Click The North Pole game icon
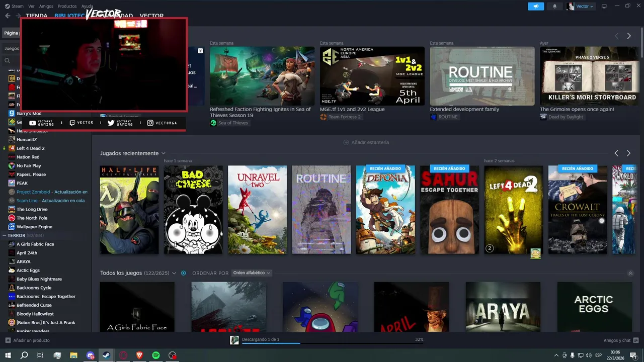The width and height of the screenshot is (644, 362). [12, 218]
